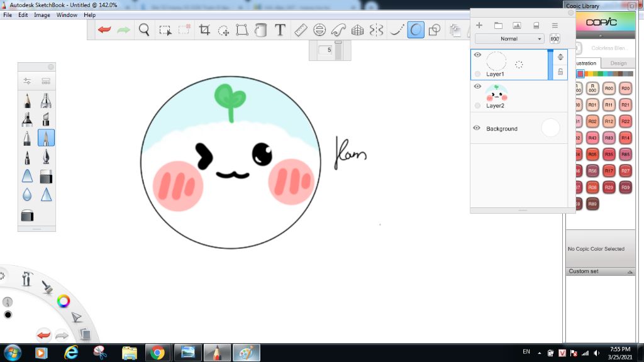Enable the Ruler guide tool
Screen dimensions: 644x362
(301, 30)
